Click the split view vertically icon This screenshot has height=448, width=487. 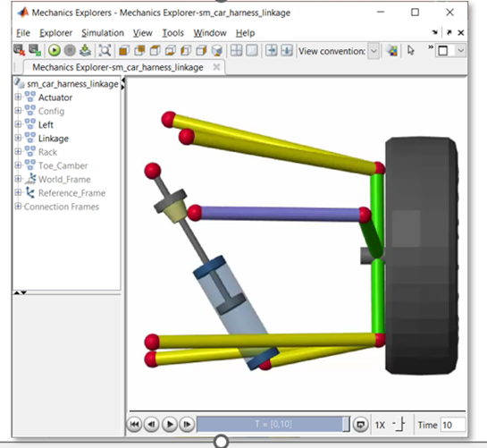272,50
